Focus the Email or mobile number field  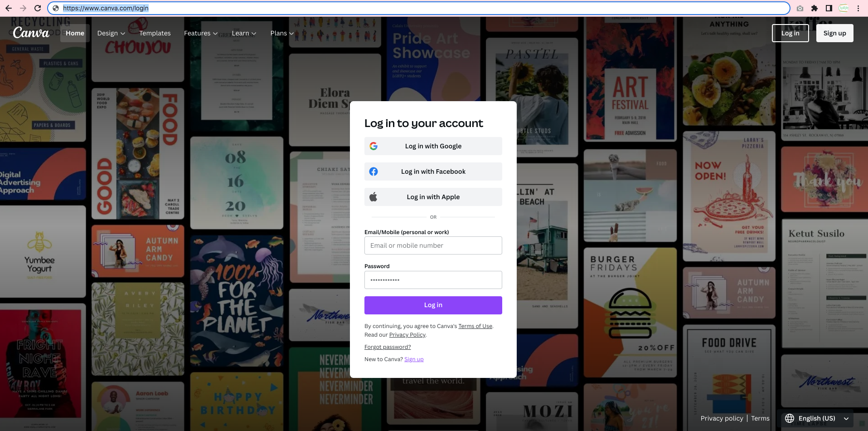click(433, 245)
